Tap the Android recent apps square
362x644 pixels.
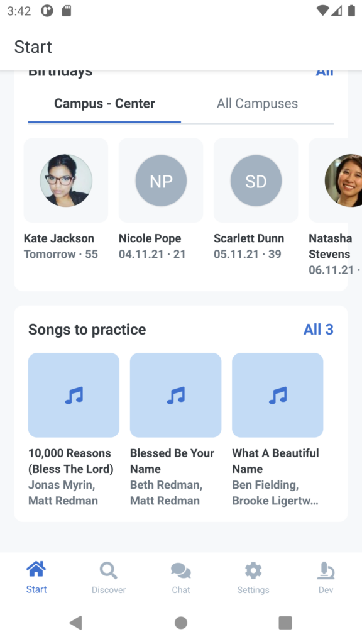(x=285, y=623)
